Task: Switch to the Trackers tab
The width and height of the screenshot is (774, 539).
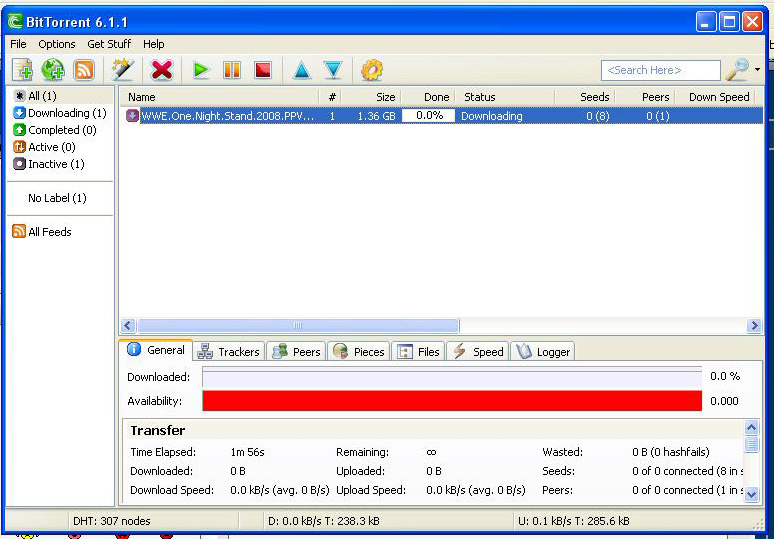Action: (229, 352)
